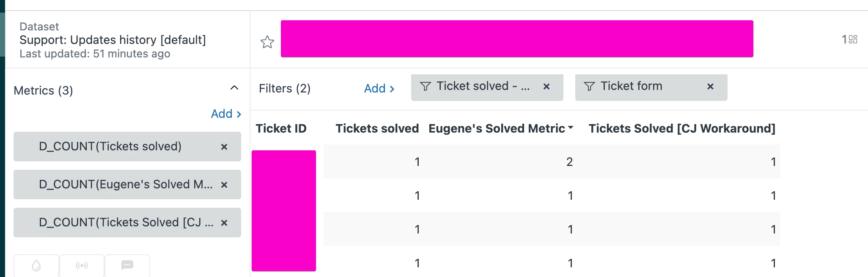The image size is (868, 277).
Task: Remove the Ticket form filter
Action: [x=711, y=87]
